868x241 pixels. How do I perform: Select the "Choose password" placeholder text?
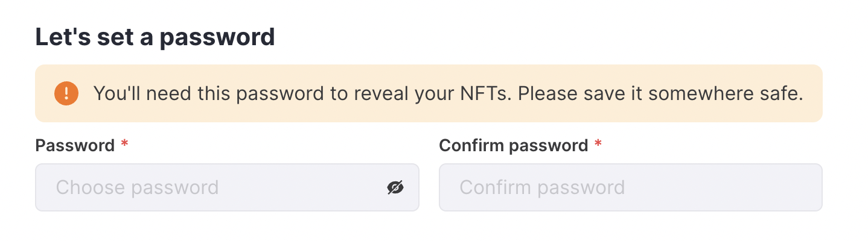click(137, 187)
